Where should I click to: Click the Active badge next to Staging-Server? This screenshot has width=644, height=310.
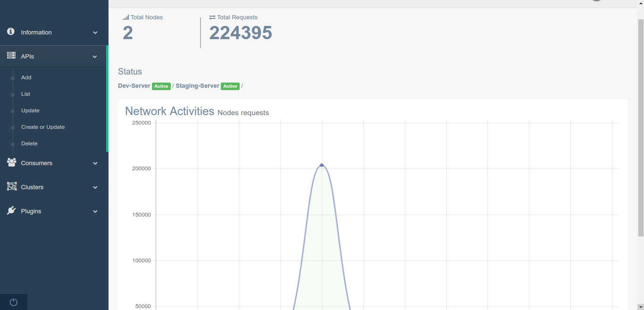230,86
